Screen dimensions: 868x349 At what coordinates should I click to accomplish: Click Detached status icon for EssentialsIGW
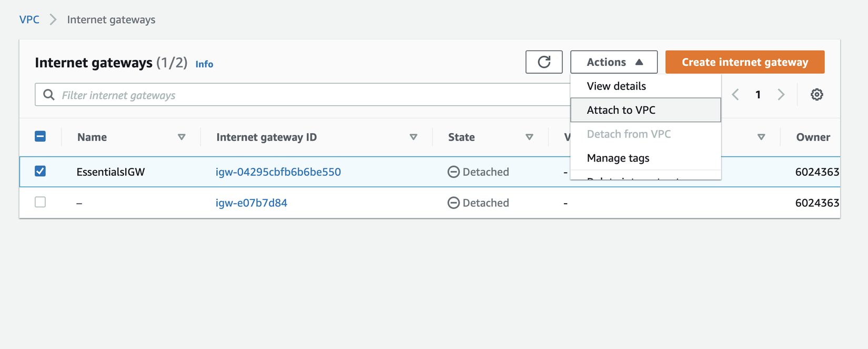[453, 172]
